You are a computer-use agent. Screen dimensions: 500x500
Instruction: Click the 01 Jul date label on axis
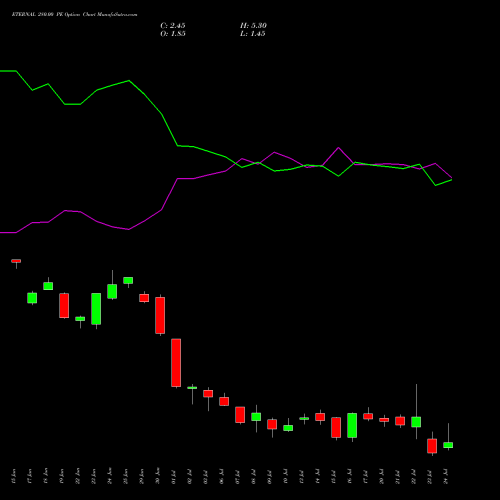tap(173, 477)
